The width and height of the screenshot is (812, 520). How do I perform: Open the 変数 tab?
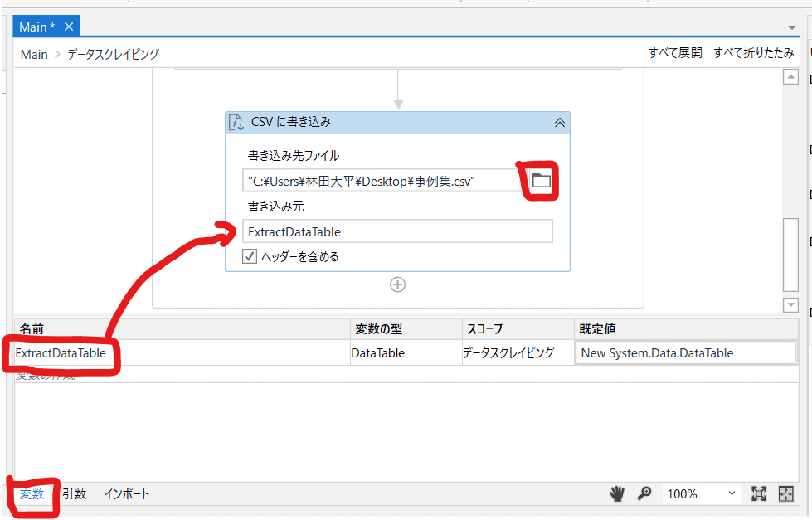pyautogui.click(x=32, y=493)
